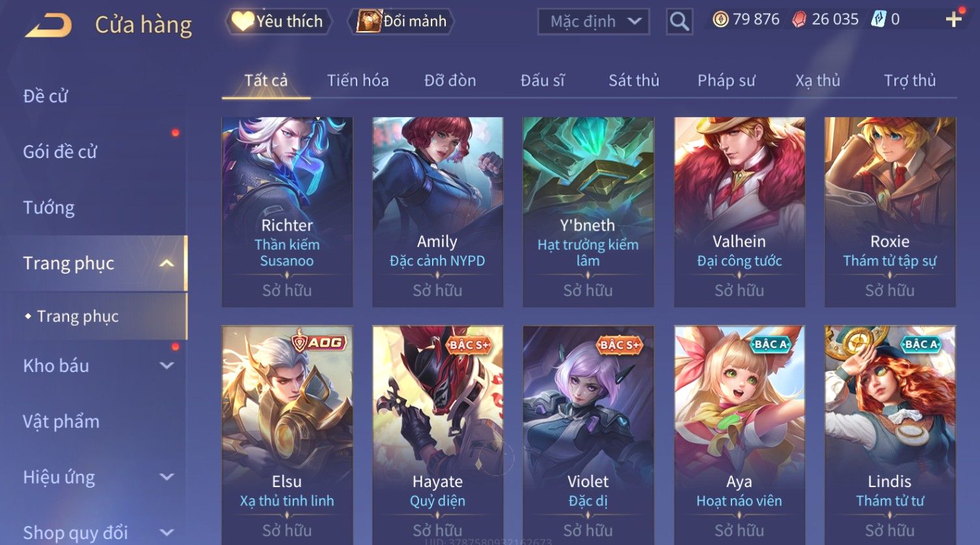The width and height of the screenshot is (980, 545).
Task: Switch to the Sát thủ tab
Action: 634,81
